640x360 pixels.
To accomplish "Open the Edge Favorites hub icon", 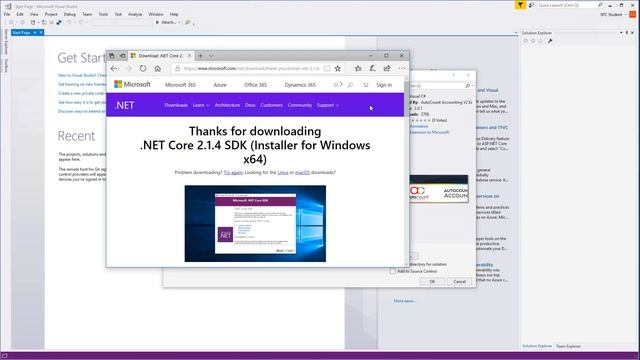I will [358, 69].
